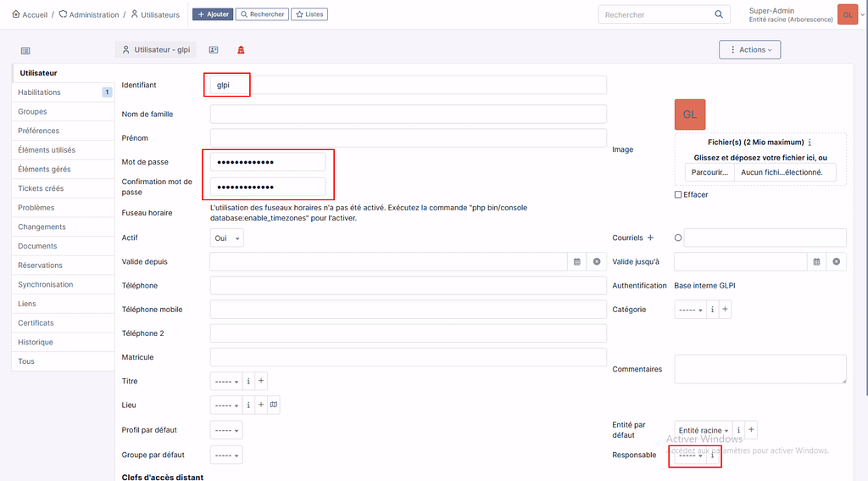Expand the Actions menu button
Image resolution: width=868 pixels, height=481 pixels.
(x=749, y=50)
